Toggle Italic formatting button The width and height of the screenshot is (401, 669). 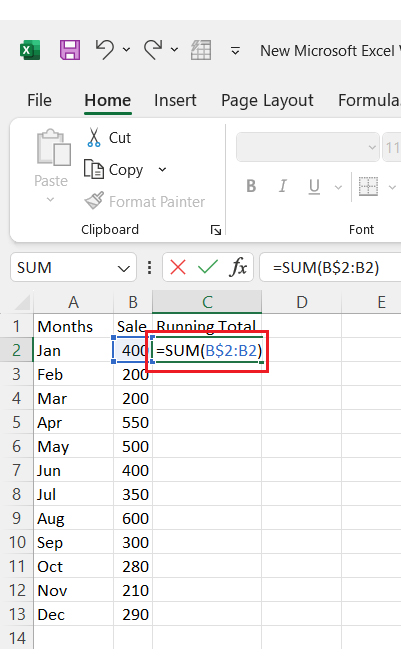[x=282, y=186]
